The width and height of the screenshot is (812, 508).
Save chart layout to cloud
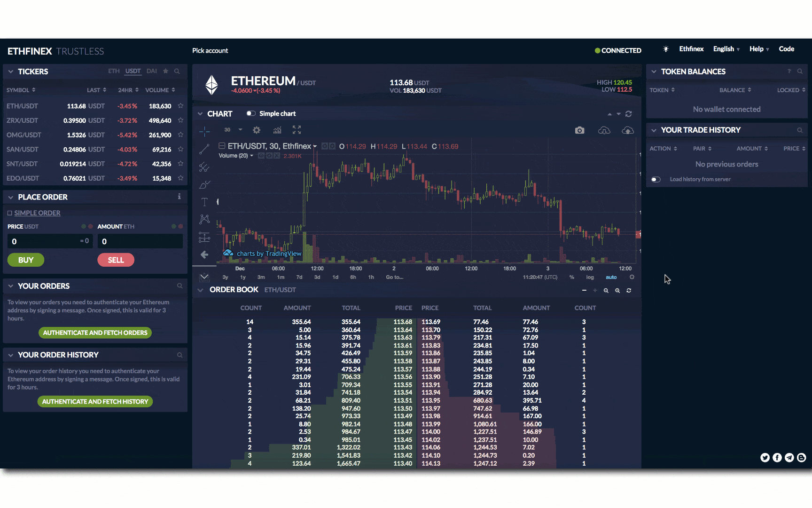628,130
